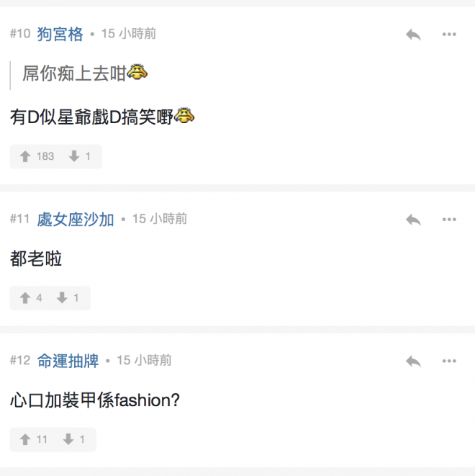This screenshot has height=476, width=475.
Task: Click the comment text 心口加裝甲係fashion?
Action: click(95, 400)
